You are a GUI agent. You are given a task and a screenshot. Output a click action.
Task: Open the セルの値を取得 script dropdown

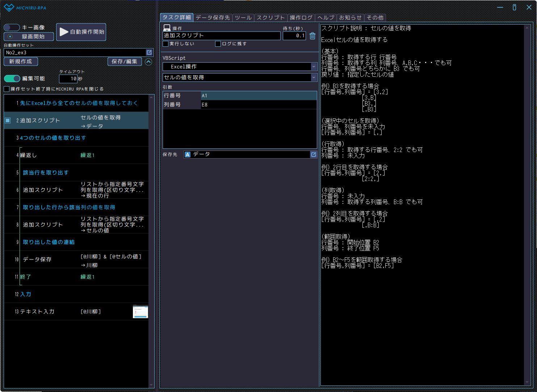(314, 77)
